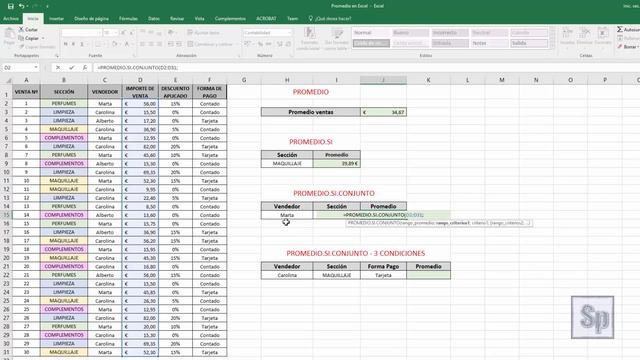The image size is (640, 360).
Task: Apply the fill color bucket tool
Action: [x=114, y=44]
